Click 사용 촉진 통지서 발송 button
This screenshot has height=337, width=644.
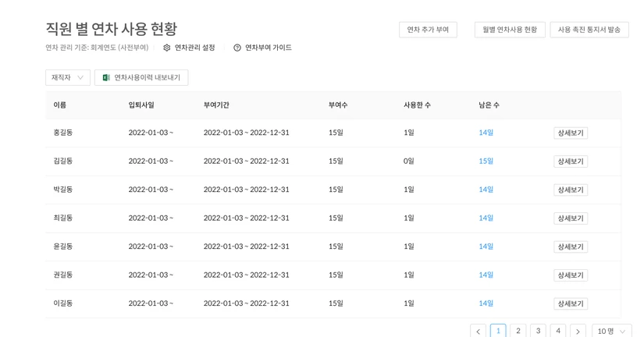(x=589, y=30)
